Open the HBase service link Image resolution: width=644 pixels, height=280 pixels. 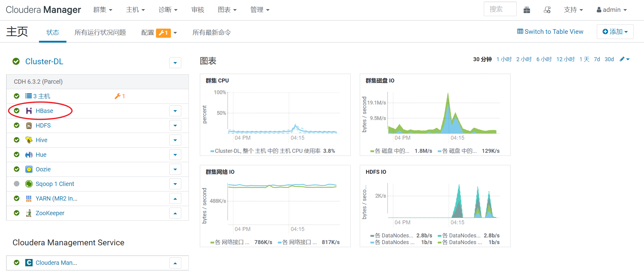click(44, 111)
